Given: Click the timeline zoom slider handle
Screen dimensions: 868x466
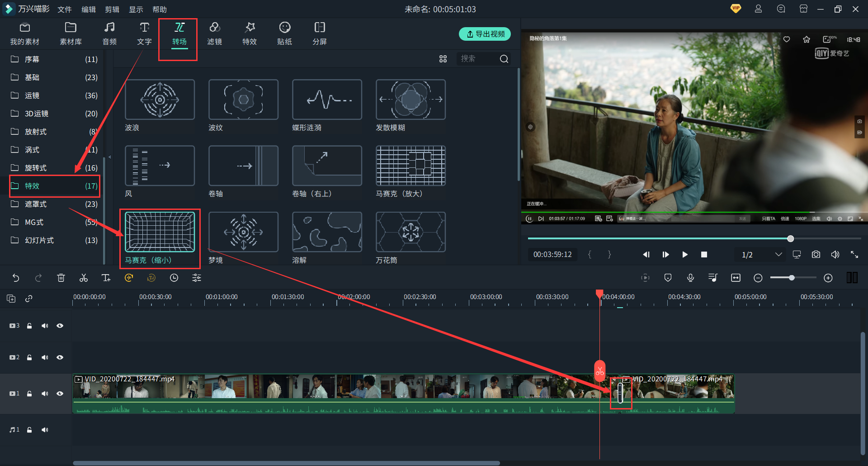Looking at the screenshot, I should point(792,278).
